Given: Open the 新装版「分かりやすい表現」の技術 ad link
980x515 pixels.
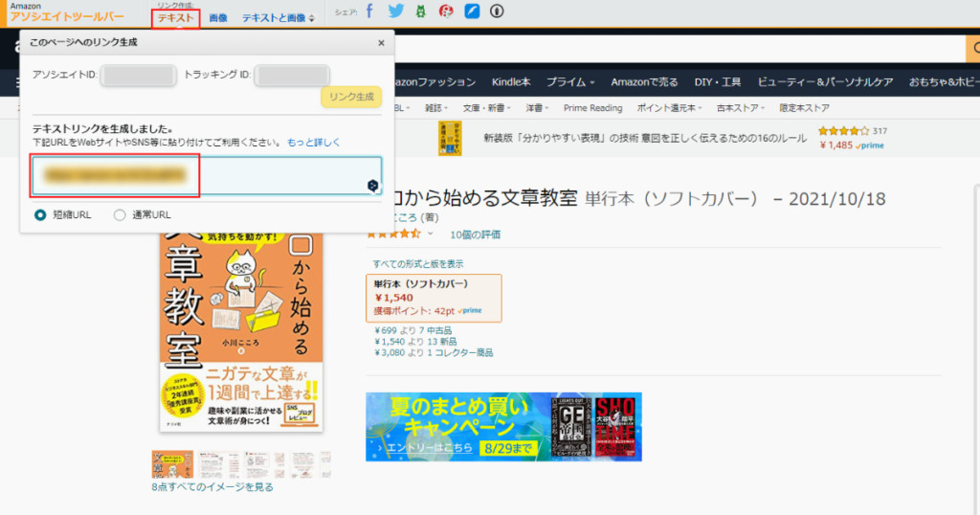Looking at the screenshot, I should pyautogui.click(x=644, y=138).
